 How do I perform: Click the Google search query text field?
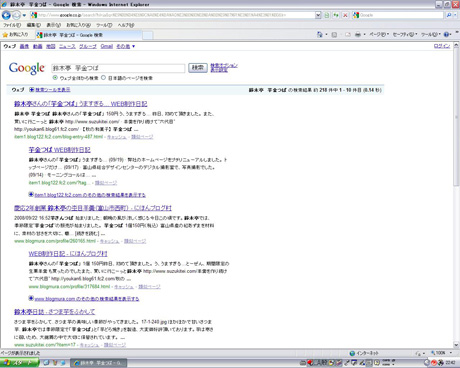coord(118,68)
